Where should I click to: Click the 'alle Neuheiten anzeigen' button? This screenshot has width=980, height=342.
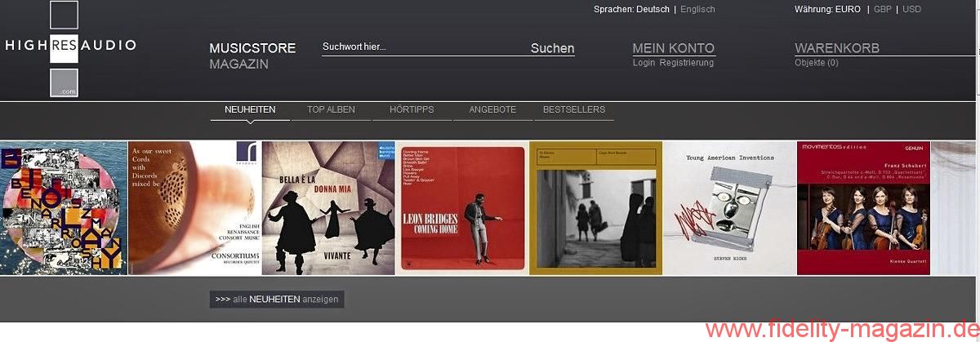277,300
